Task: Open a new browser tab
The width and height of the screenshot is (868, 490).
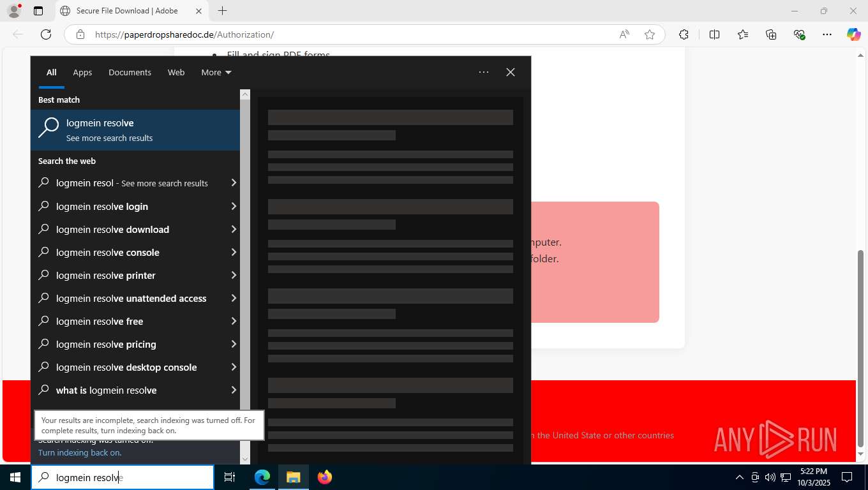Action: pos(222,11)
